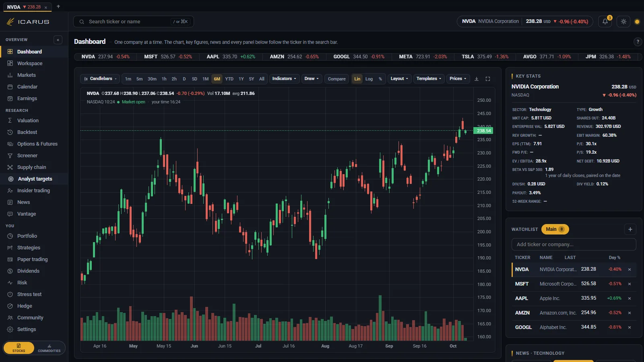This screenshot has width=644, height=362.
Task: Select the YTD time range
Action: [x=229, y=79]
